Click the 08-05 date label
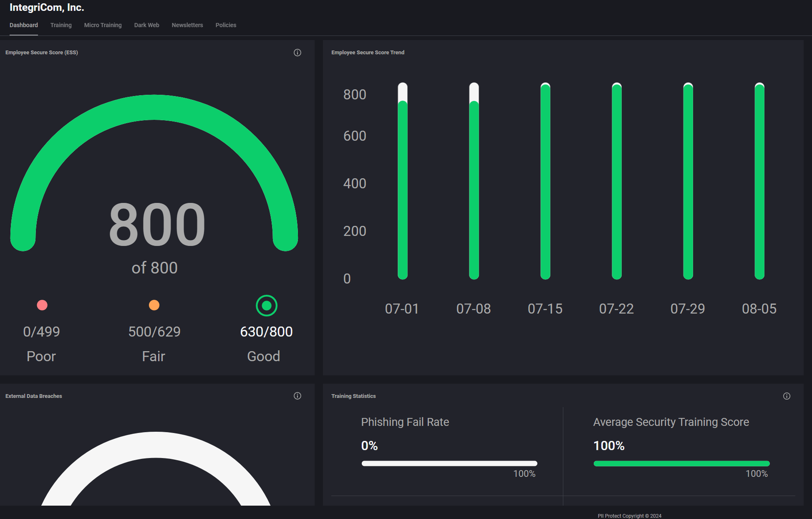Screen dimensions: 812x519 (x=759, y=309)
